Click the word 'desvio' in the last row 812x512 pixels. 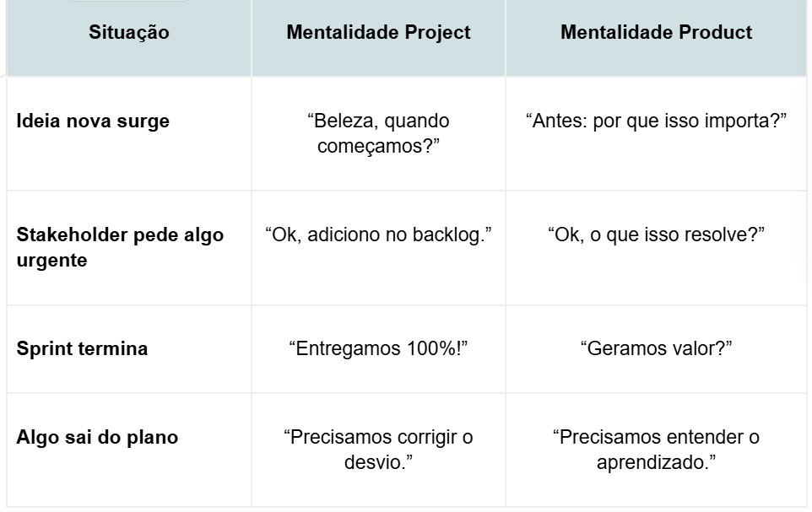375,463
